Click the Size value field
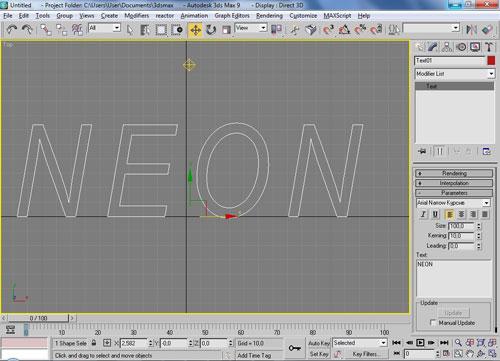 tap(461, 226)
